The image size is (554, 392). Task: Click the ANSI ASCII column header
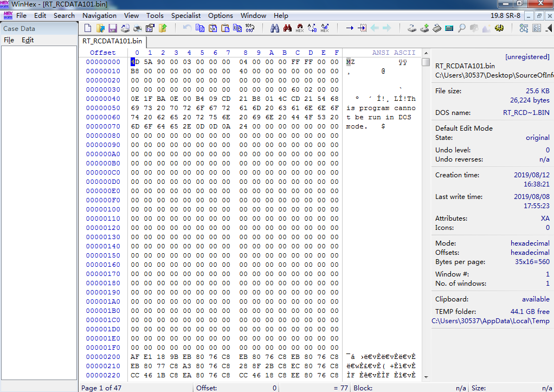pyautogui.click(x=394, y=53)
